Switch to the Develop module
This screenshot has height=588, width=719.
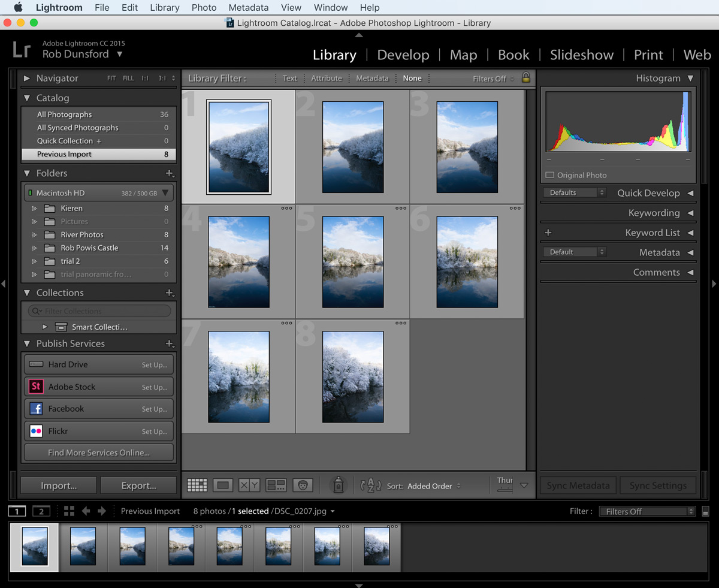(x=403, y=55)
